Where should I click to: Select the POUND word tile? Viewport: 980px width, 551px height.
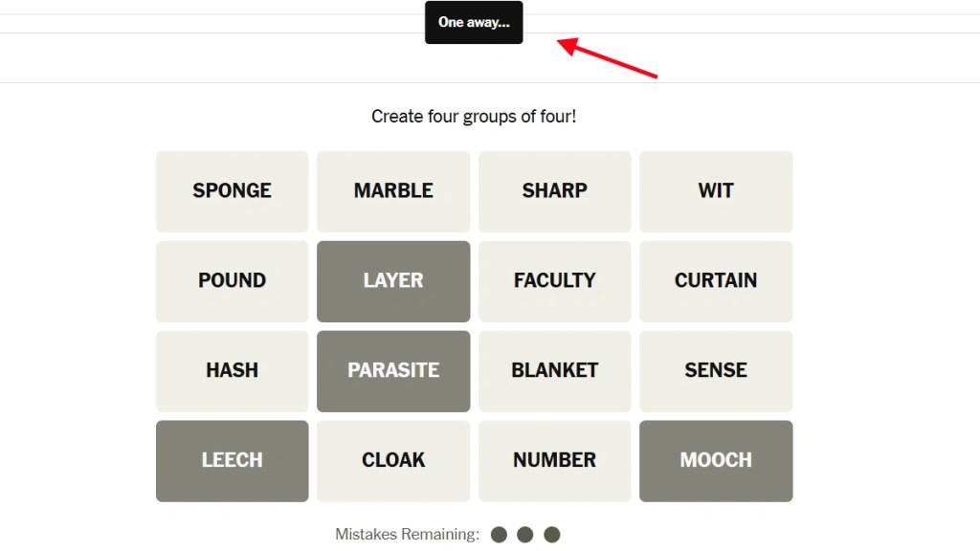click(232, 281)
